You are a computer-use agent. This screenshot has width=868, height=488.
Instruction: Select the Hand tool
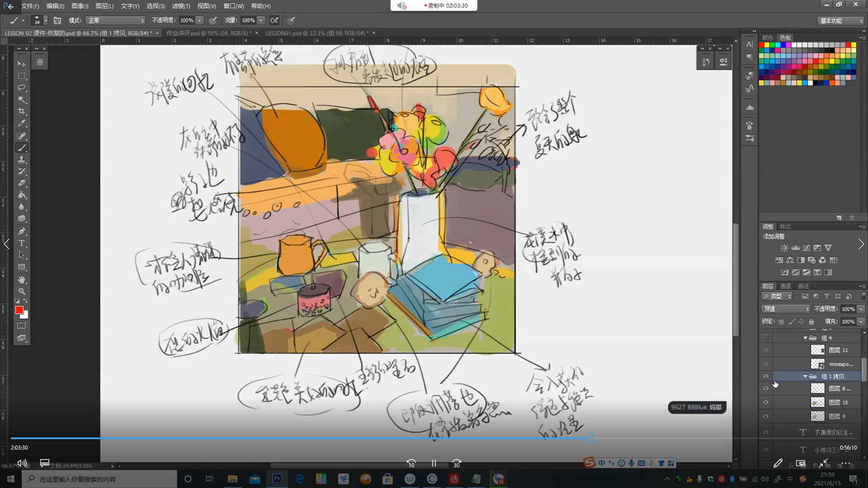(x=21, y=280)
